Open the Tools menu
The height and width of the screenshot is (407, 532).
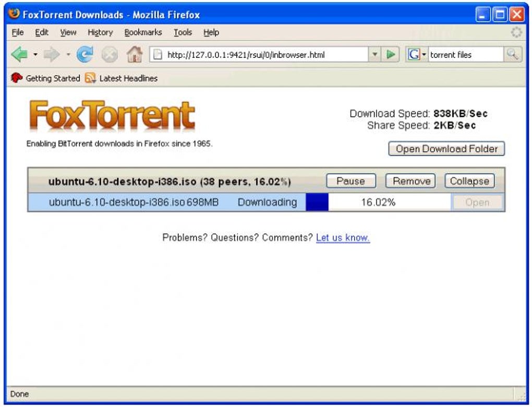pos(183,32)
